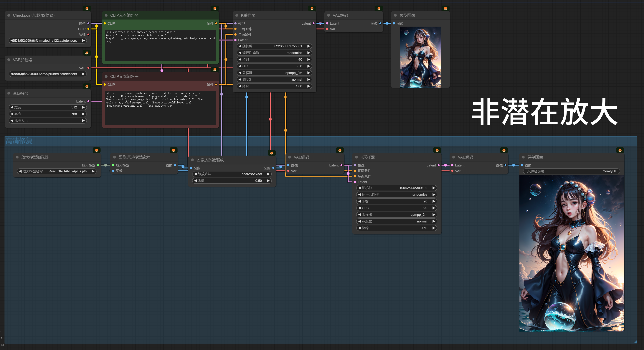Click the 模型 output slot of Checkpoint加载器
644x350 pixels.
coord(88,23)
